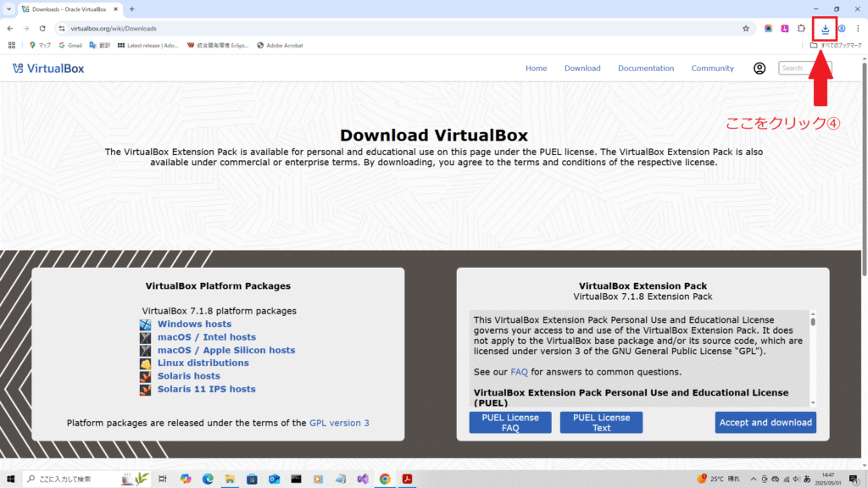
Task: Click the PUEL License Text button
Action: (601, 422)
